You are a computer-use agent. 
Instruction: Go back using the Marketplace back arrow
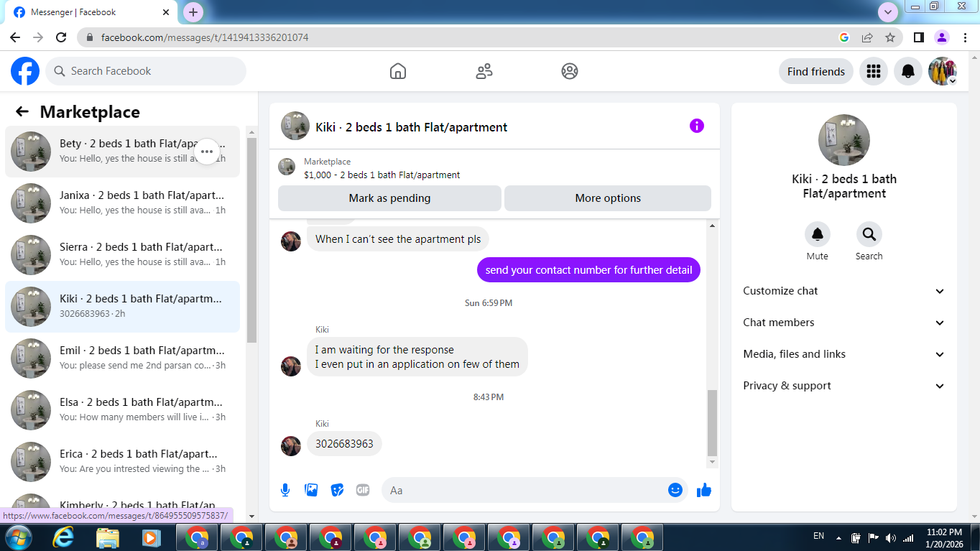(22, 111)
